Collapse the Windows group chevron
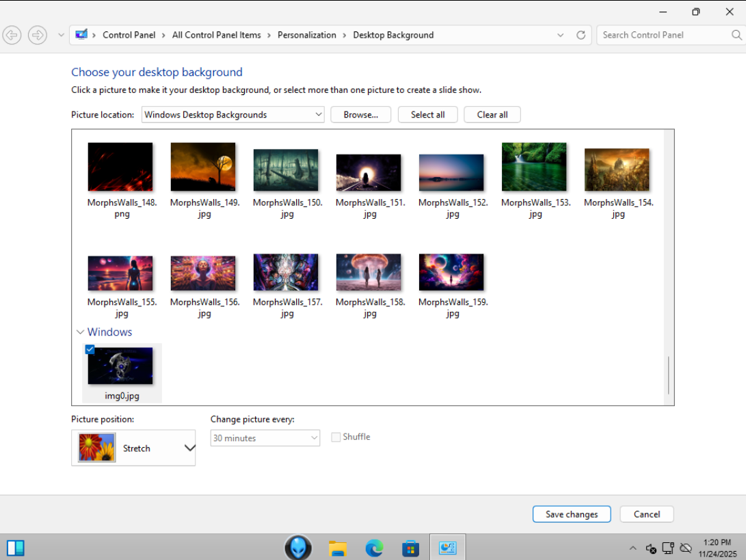The image size is (746, 560). (x=80, y=332)
